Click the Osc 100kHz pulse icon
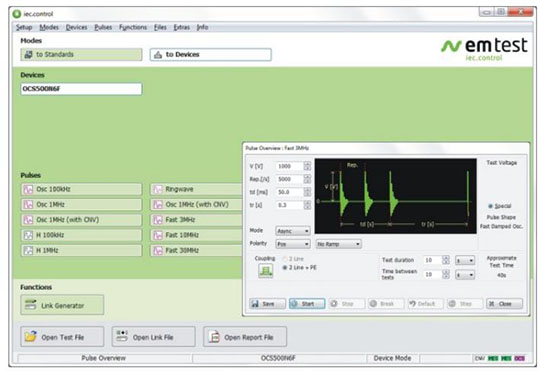 28,189
